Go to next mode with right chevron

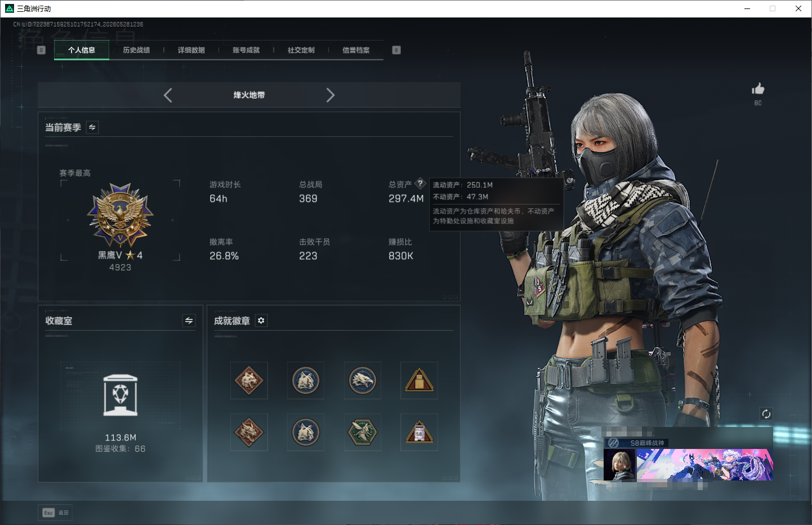pyautogui.click(x=331, y=95)
